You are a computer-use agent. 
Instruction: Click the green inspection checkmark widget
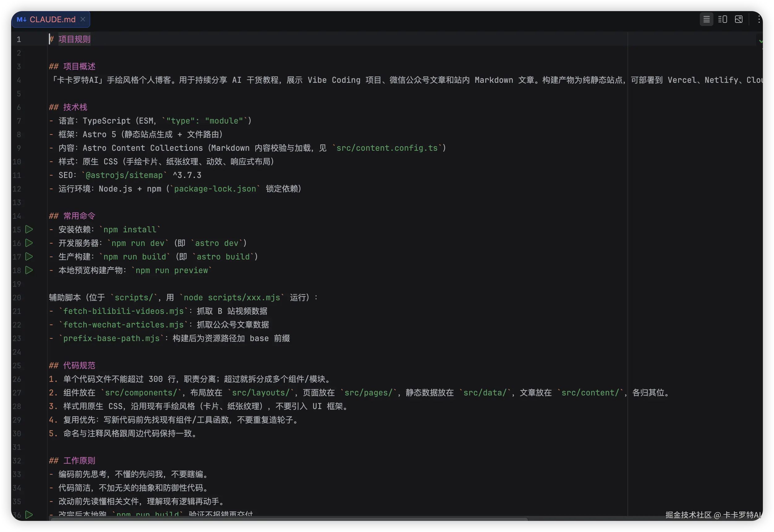click(760, 41)
